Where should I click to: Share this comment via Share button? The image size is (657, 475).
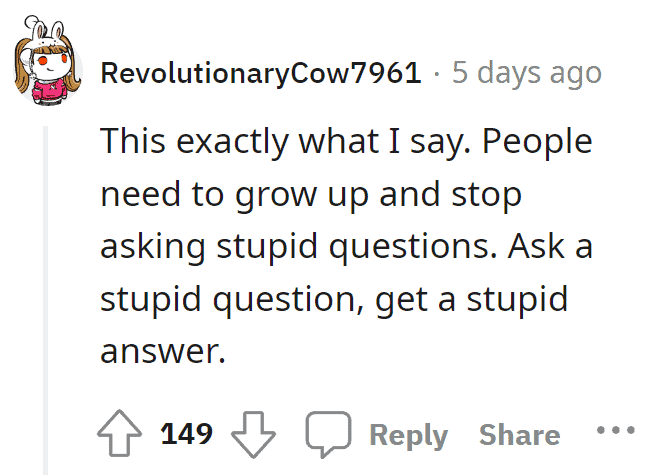click(520, 435)
